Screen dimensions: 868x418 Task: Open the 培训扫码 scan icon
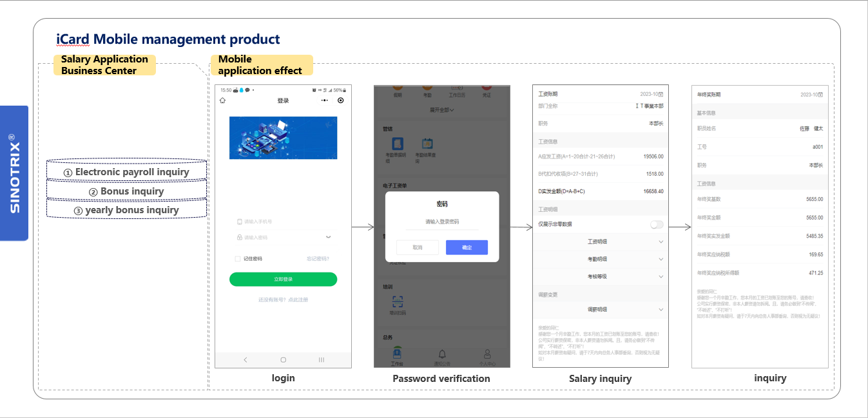(x=398, y=301)
